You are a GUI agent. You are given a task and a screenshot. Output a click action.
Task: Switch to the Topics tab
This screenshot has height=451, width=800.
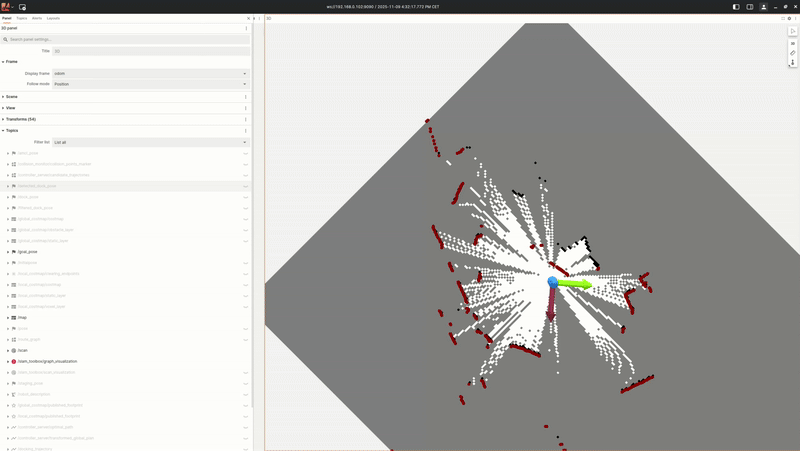click(x=22, y=18)
